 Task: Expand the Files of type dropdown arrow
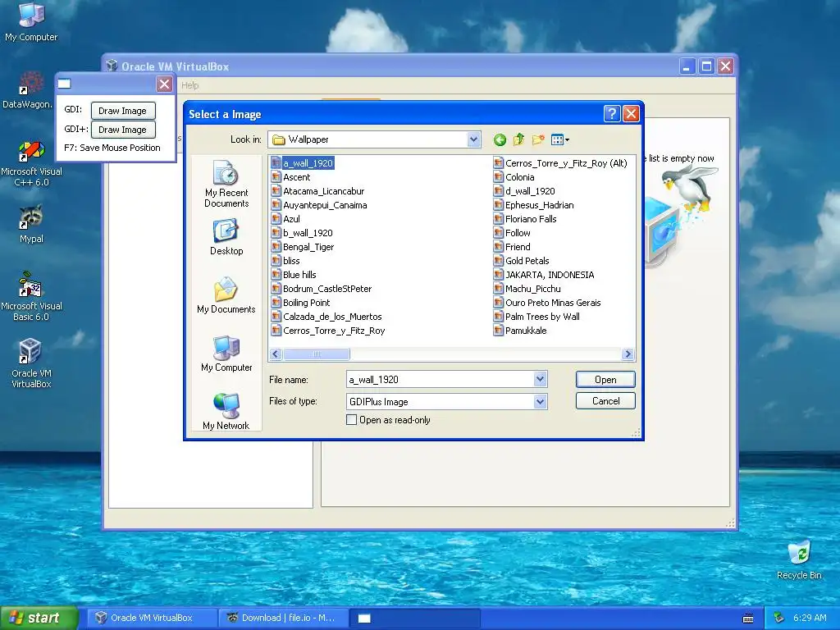coord(540,401)
